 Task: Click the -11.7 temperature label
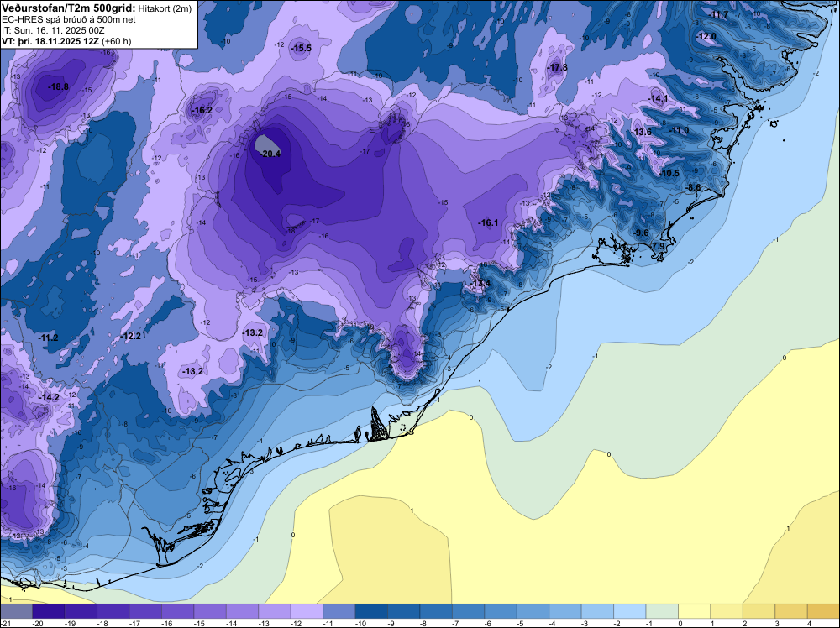click(x=718, y=14)
